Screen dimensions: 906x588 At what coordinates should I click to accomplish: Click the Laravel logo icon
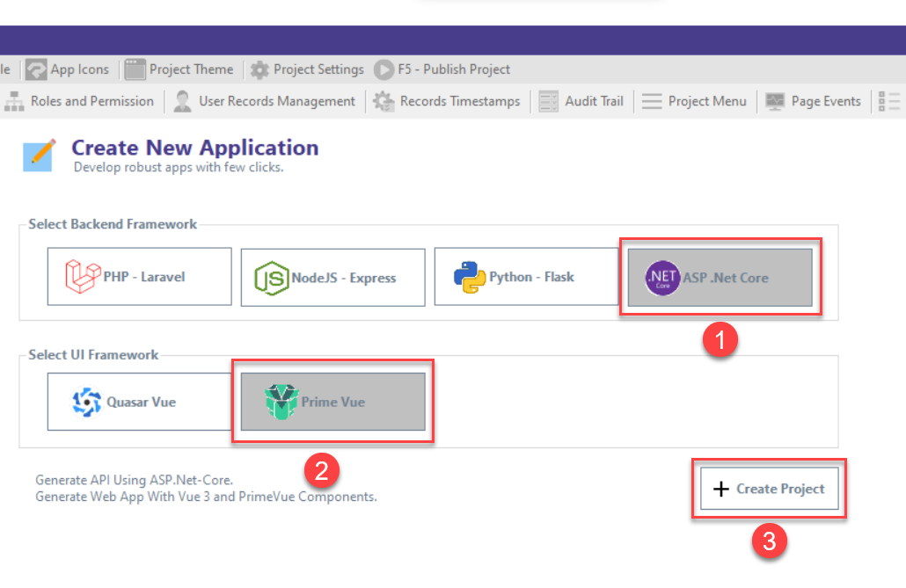point(83,276)
